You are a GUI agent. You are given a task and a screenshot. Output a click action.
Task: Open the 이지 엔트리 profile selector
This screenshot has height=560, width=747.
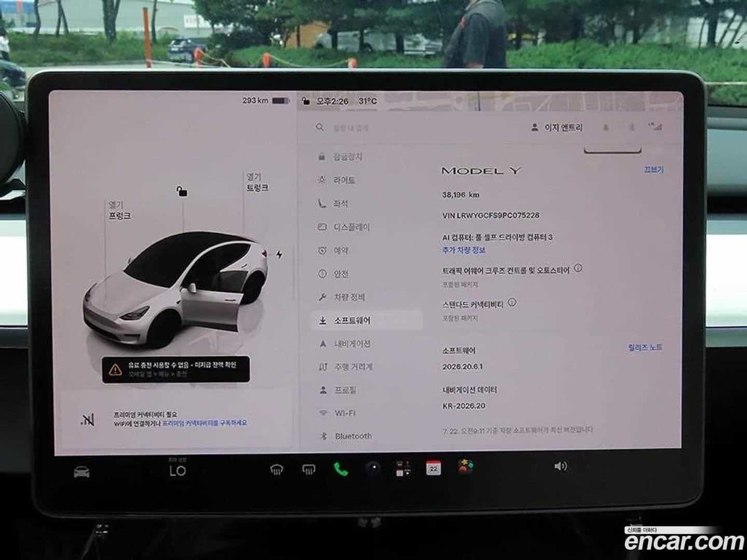[557, 128]
